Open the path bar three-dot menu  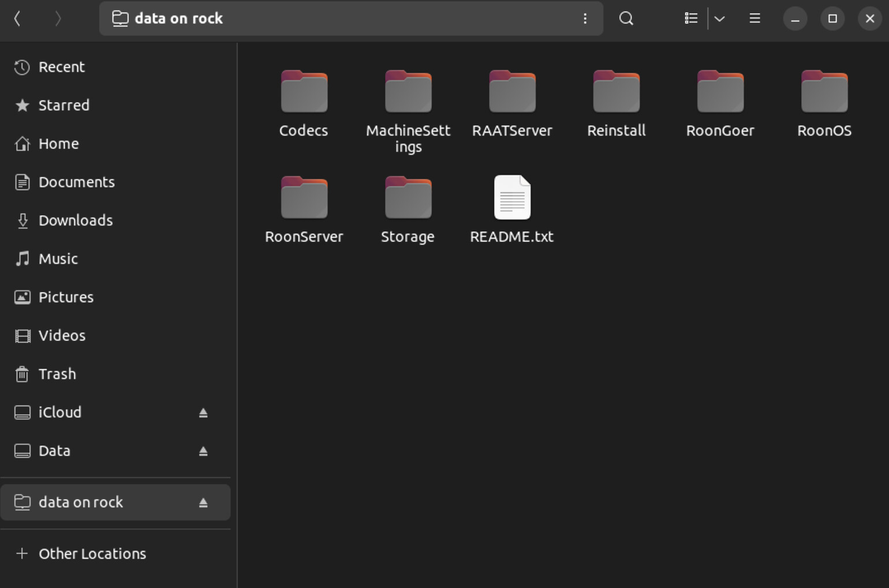585,18
